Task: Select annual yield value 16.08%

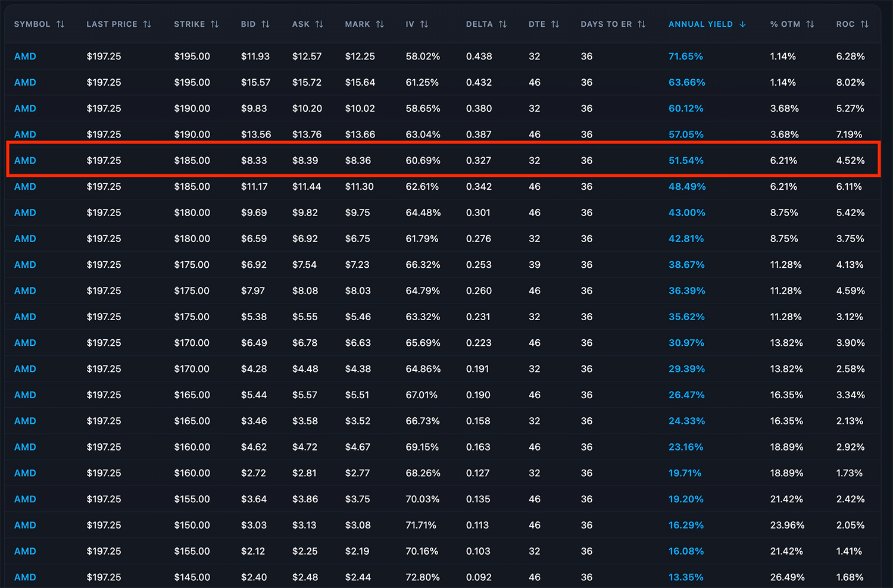Action: (686, 551)
